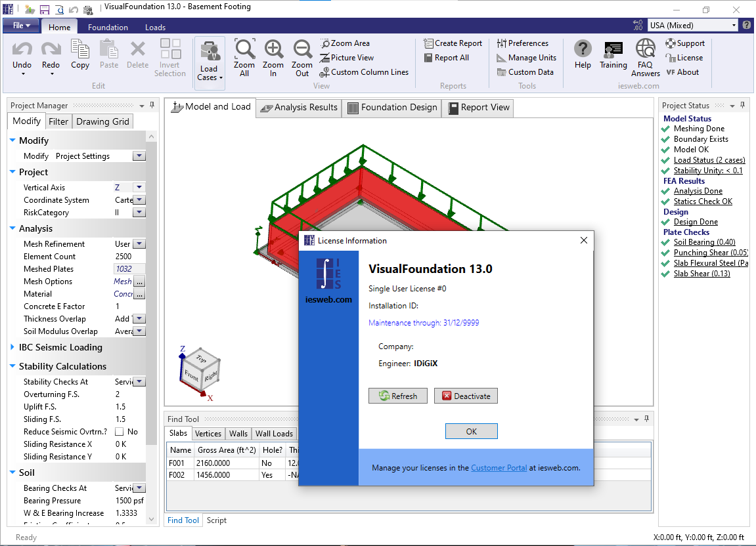Viewport: 756px width, 546px height.
Task: Click Refresh in License Information
Action: [x=398, y=396]
